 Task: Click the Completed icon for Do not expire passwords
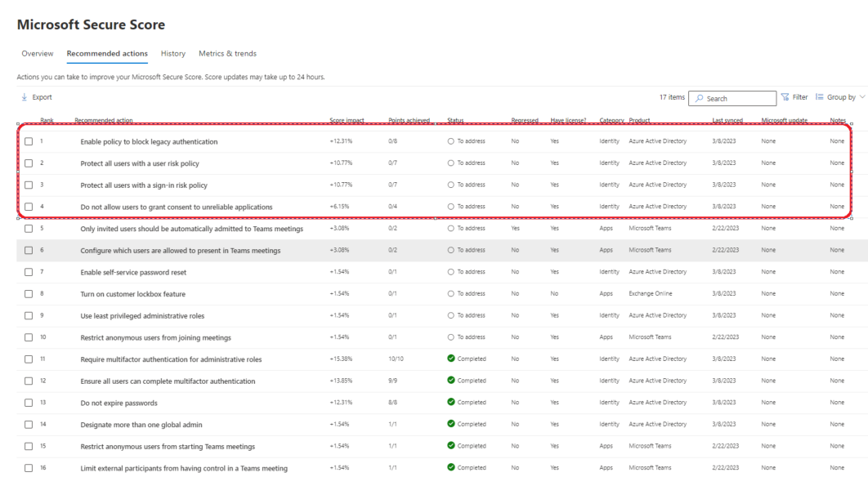(452, 403)
